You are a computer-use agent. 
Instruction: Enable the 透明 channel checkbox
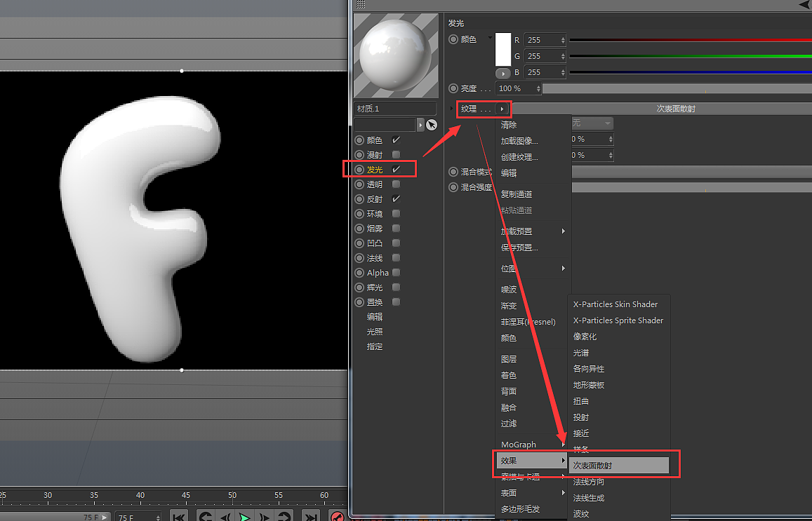(x=396, y=184)
